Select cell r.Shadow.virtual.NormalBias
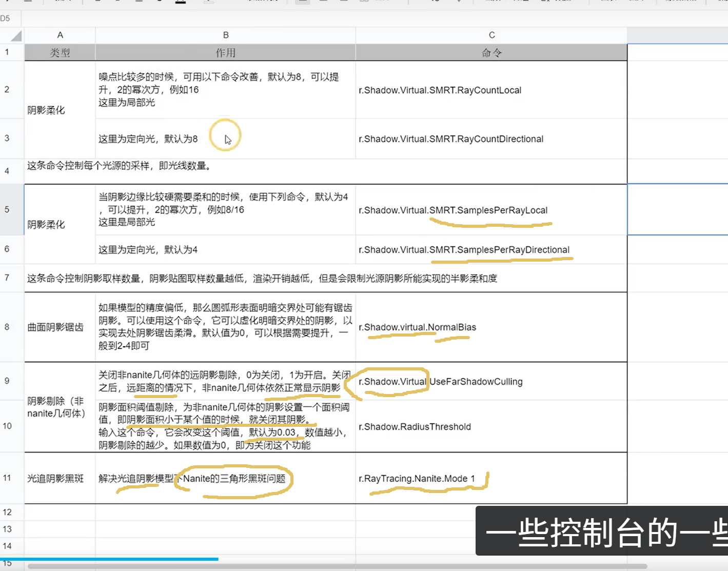Viewport: 728px width, 571px height. [x=491, y=327]
